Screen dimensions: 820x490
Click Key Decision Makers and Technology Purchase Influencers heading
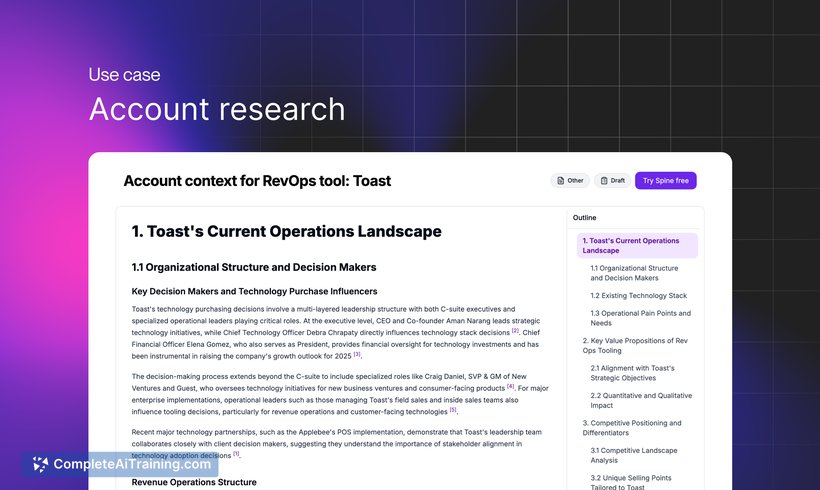(x=254, y=291)
